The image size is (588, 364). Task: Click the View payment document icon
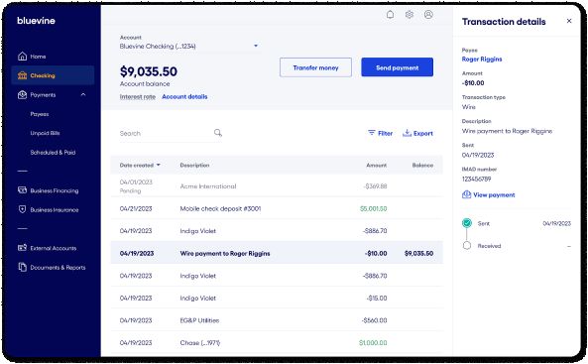point(466,194)
